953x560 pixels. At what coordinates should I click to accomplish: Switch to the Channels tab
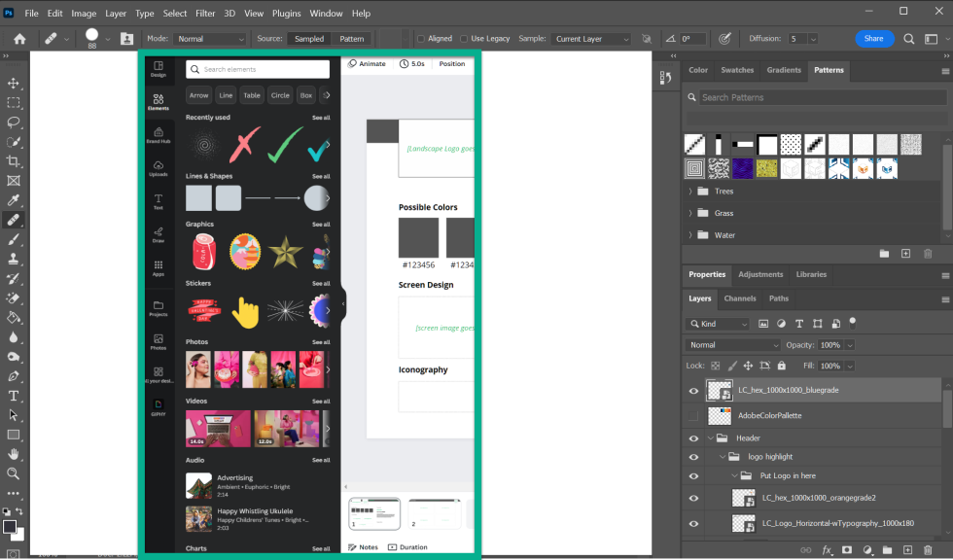(x=740, y=298)
